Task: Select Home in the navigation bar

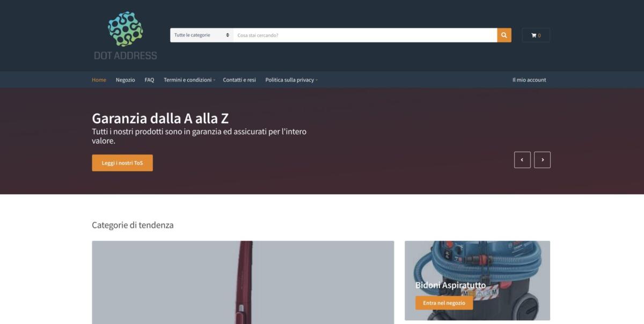Action: [99, 79]
